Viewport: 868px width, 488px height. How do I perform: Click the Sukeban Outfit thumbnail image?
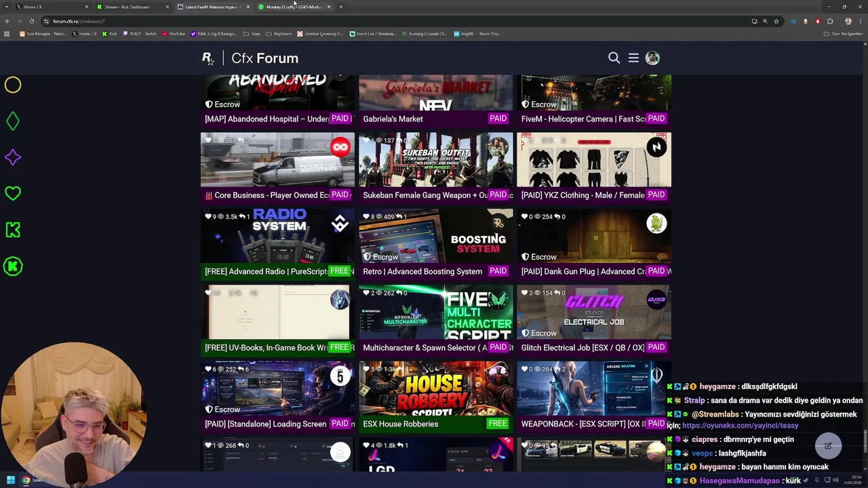click(435, 159)
